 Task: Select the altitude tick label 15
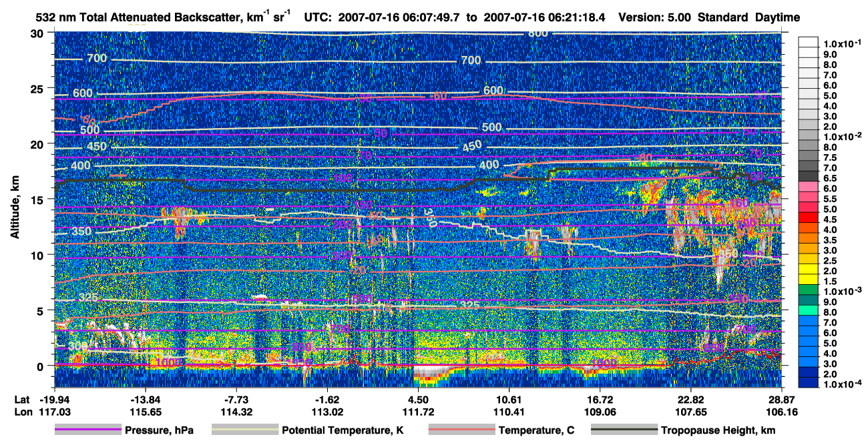click(39, 199)
